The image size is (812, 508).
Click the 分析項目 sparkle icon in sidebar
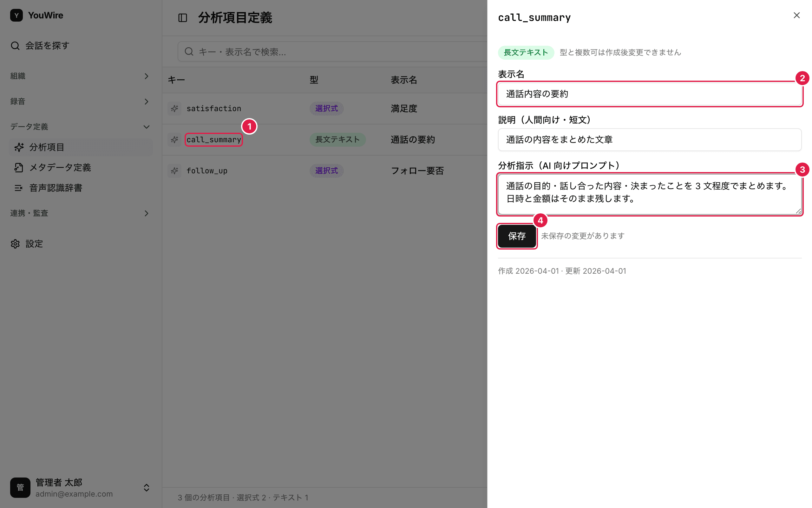tap(19, 147)
